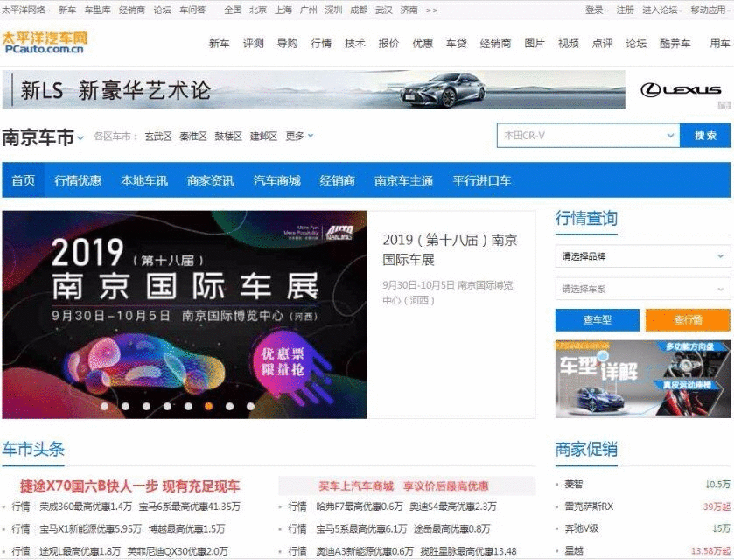This screenshot has height=560, width=734.
Task: Click the PCauto 太平洋汽车网 logo
Action: click(x=45, y=43)
